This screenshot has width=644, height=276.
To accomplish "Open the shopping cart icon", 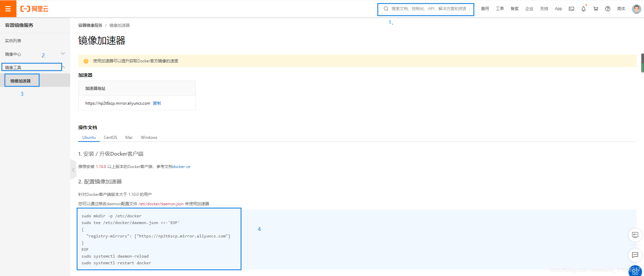I will click(x=596, y=9).
